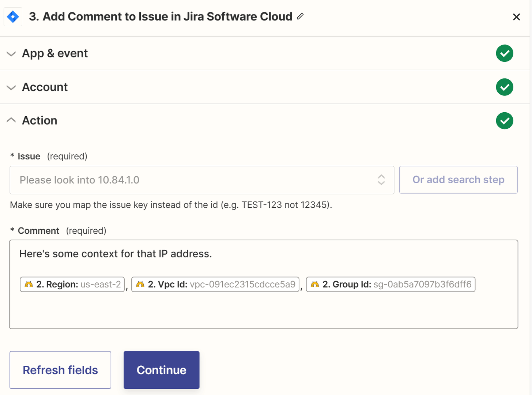Screen dimensions: 532x395
Task: Click the issue key hint text
Action: [x=171, y=205]
